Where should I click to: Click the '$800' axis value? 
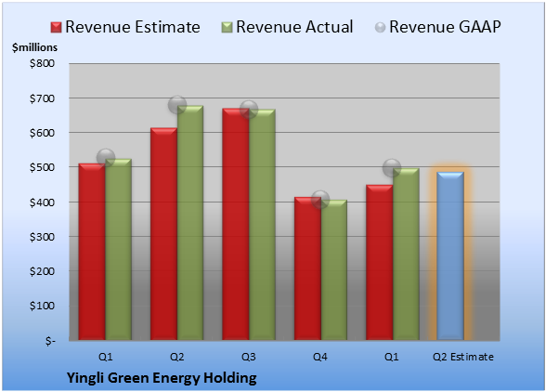click(x=42, y=63)
